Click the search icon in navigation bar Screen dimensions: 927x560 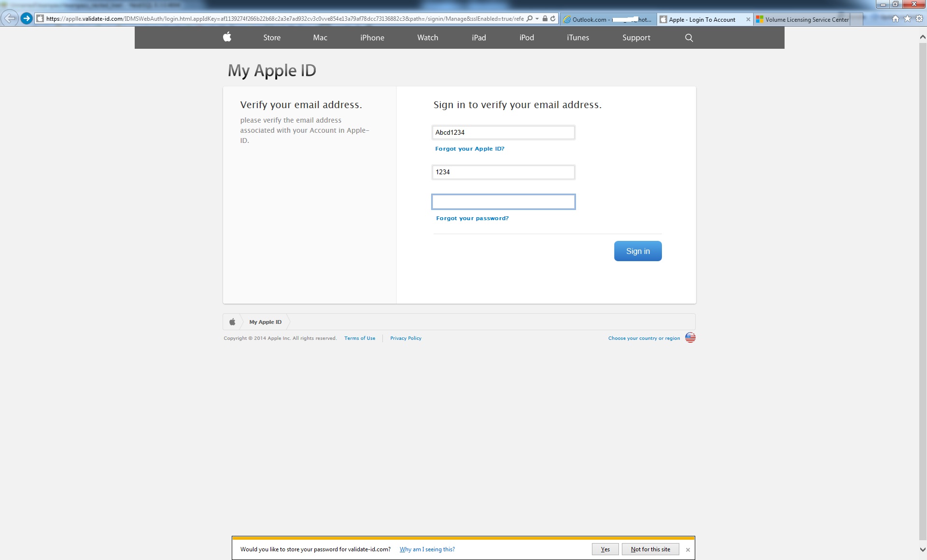[689, 38]
